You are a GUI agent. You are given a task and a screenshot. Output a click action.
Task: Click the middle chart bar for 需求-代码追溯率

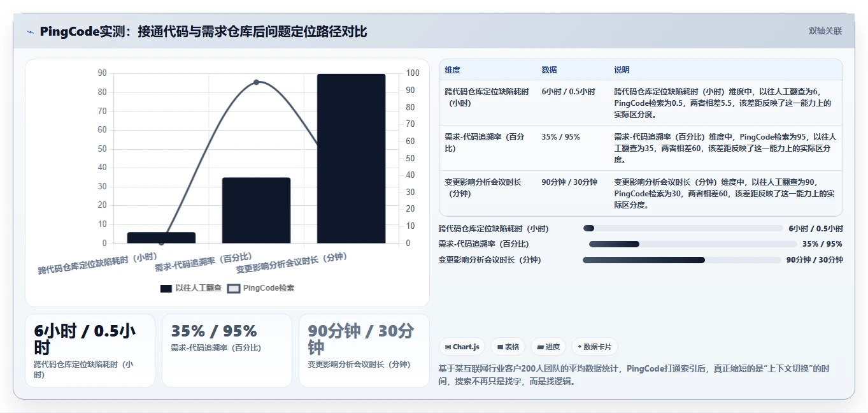pos(256,210)
